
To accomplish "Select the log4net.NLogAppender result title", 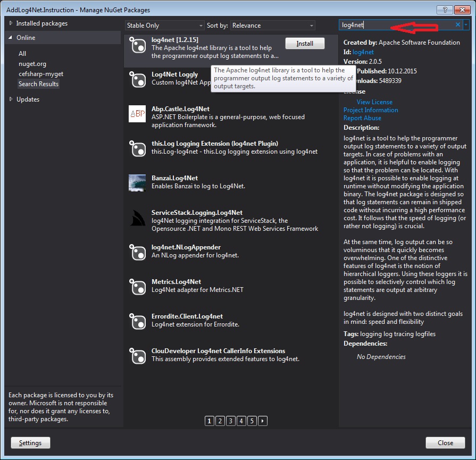I will click(186, 247).
